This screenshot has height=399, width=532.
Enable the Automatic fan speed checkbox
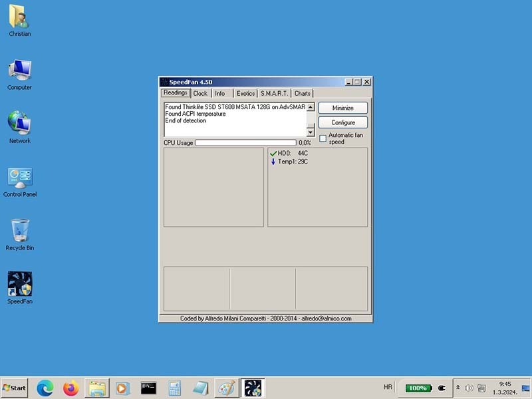coord(323,138)
